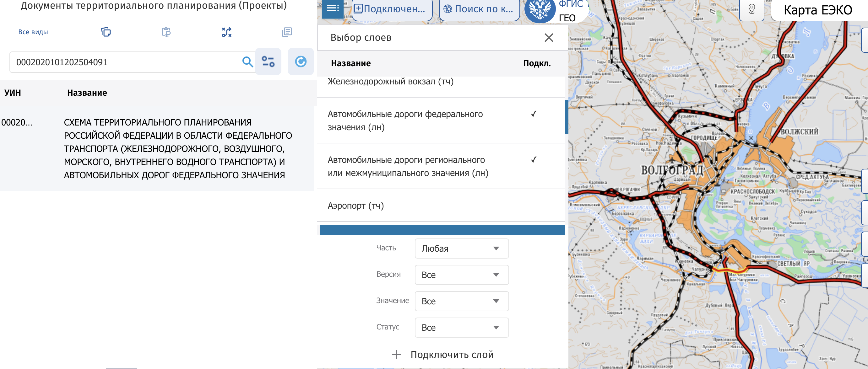Click the Подключен... layers button
868x369 pixels.
(x=392, y=9)
